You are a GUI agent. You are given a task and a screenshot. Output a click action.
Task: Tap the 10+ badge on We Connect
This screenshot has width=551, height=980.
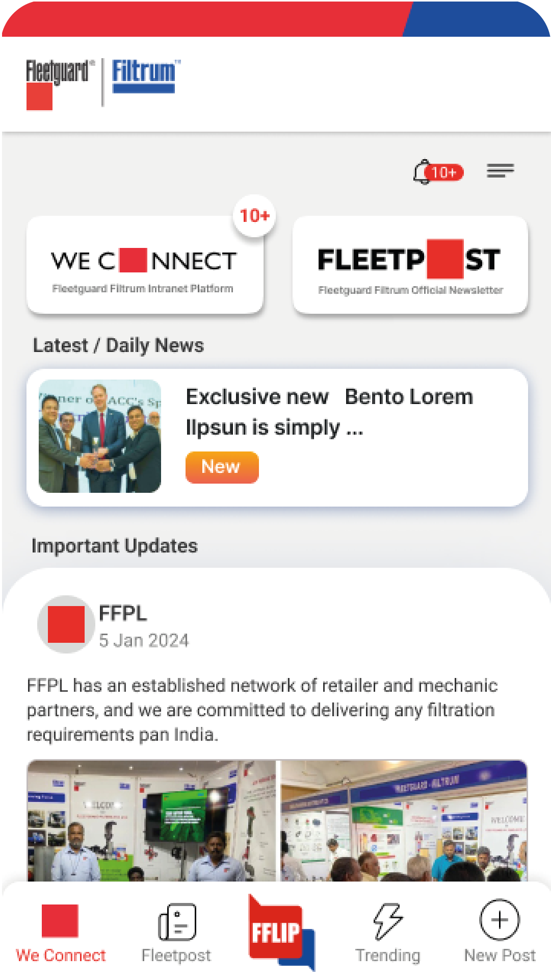point(254,216)
